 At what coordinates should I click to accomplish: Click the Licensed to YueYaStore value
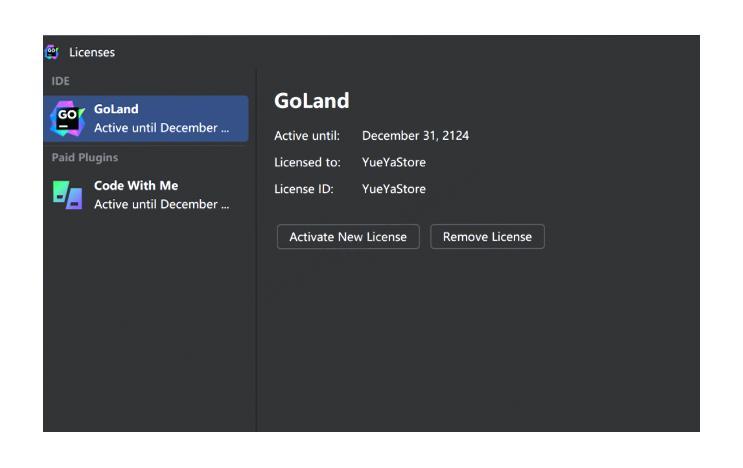[393, 162]
